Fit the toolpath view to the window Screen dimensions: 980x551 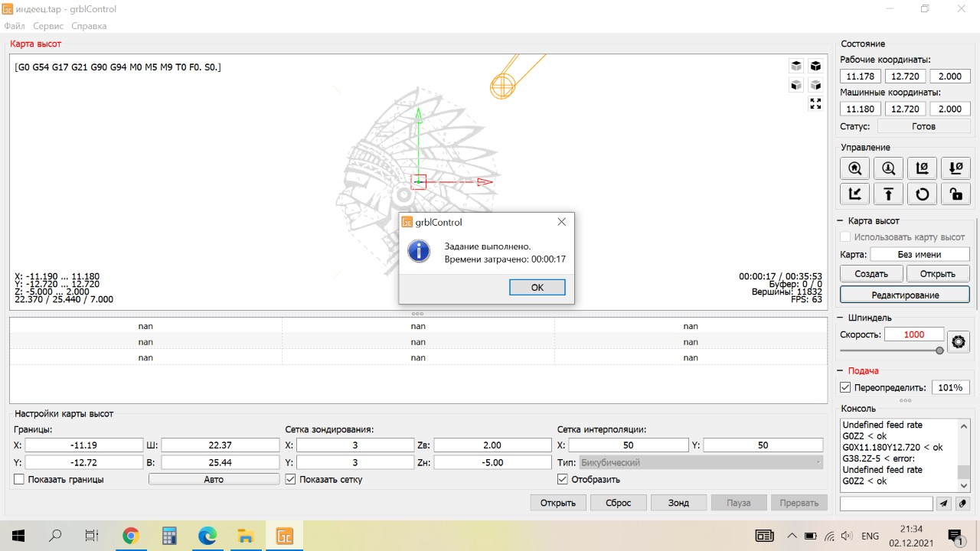point(815,104)
